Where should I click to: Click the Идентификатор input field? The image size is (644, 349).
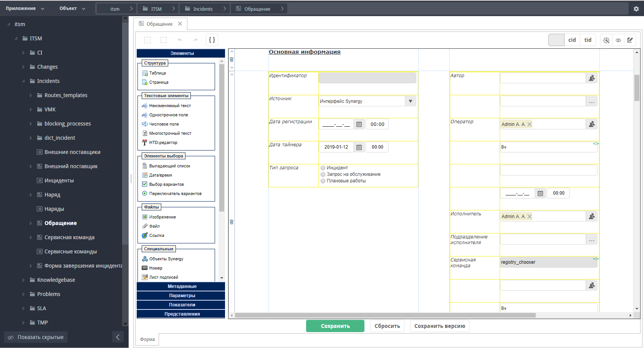click(368, 78)
